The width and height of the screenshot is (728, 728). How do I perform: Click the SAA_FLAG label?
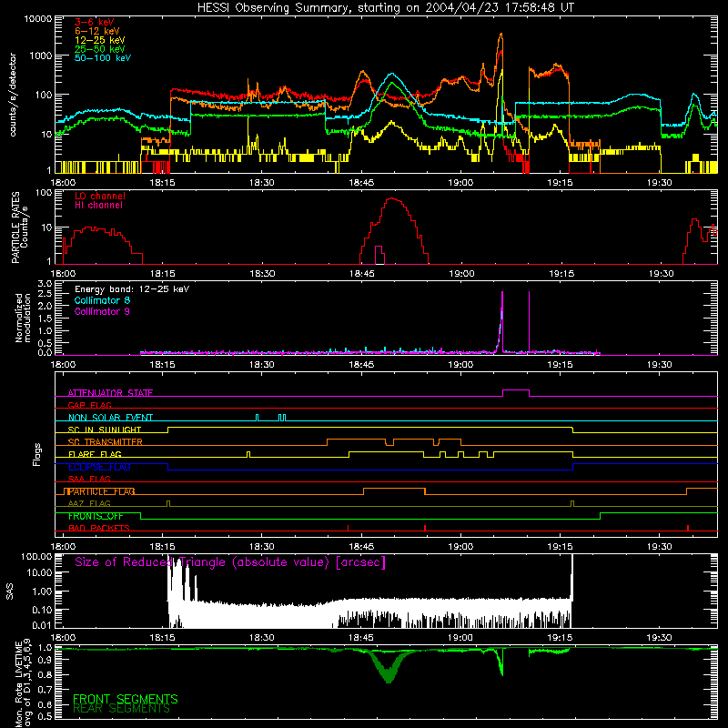pyautogui.click(x=89, y=479)
